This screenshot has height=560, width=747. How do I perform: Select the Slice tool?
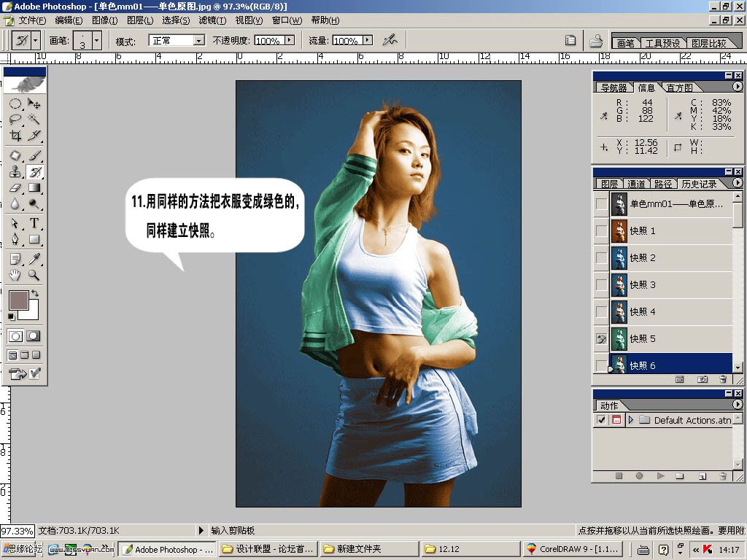point(34,136)
